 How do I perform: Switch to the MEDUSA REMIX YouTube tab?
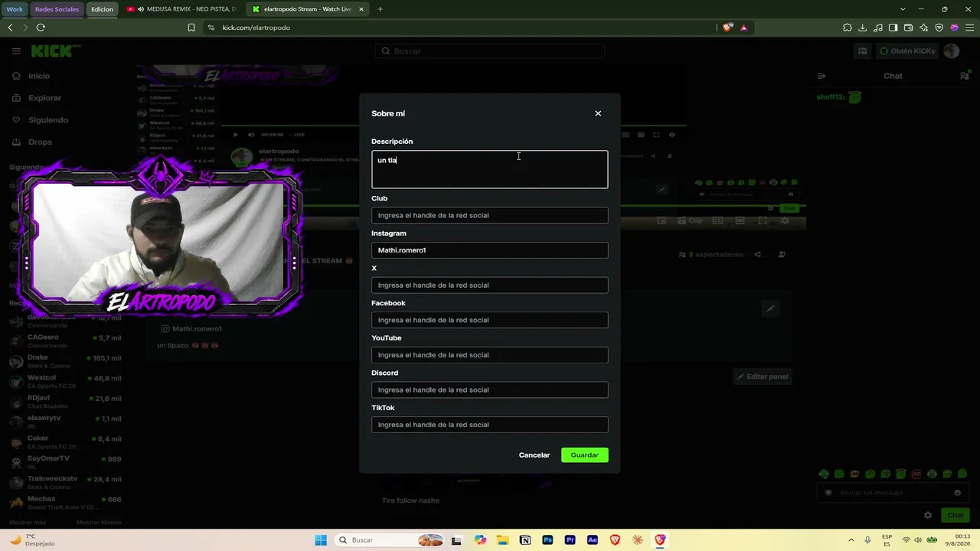(182, 9)
